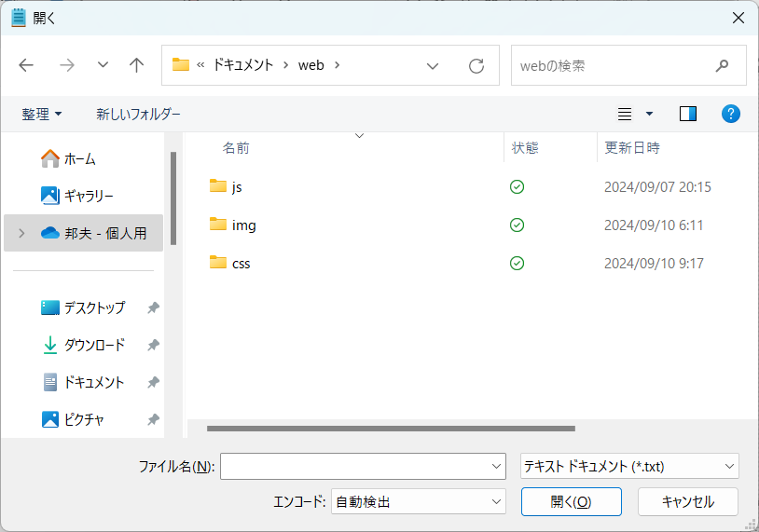The image size is (759, 532).
Task: Click the pin icon beside ピクチャ
Action: pyautogui.click(x=153, y=419)
